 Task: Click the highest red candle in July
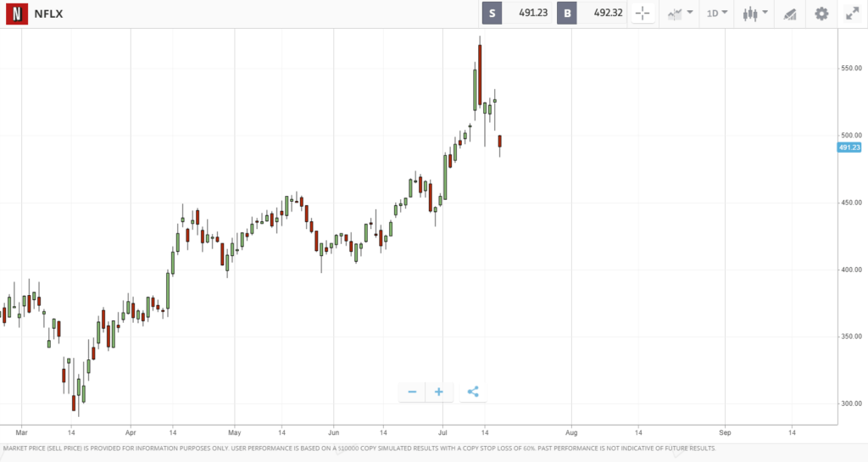click(480, 75)
